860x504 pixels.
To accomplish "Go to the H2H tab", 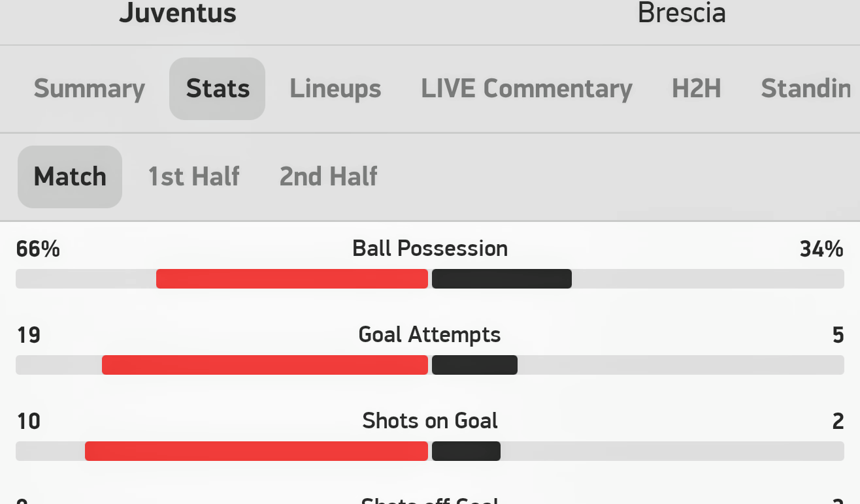I will pos(696,89).
